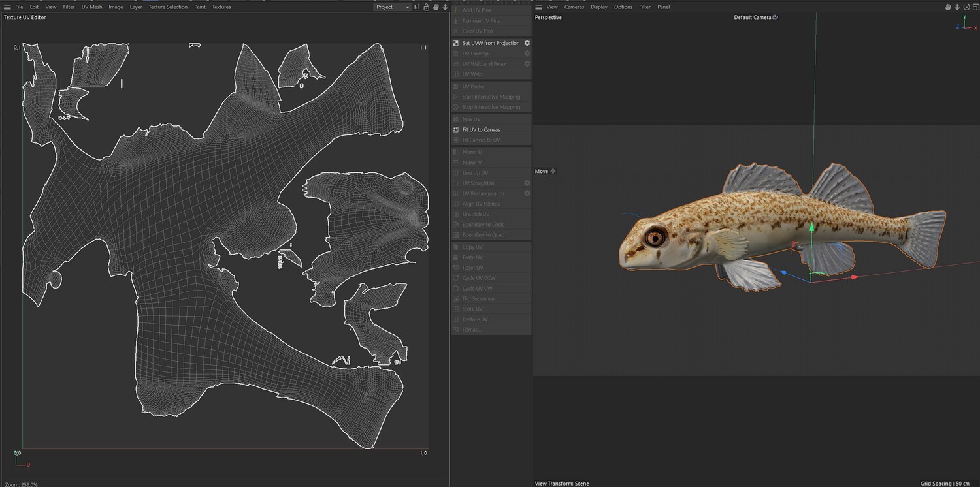Open settings gear for UV Rectangularize
Viewport: 980px width, 487px height.
pos(527,194)
